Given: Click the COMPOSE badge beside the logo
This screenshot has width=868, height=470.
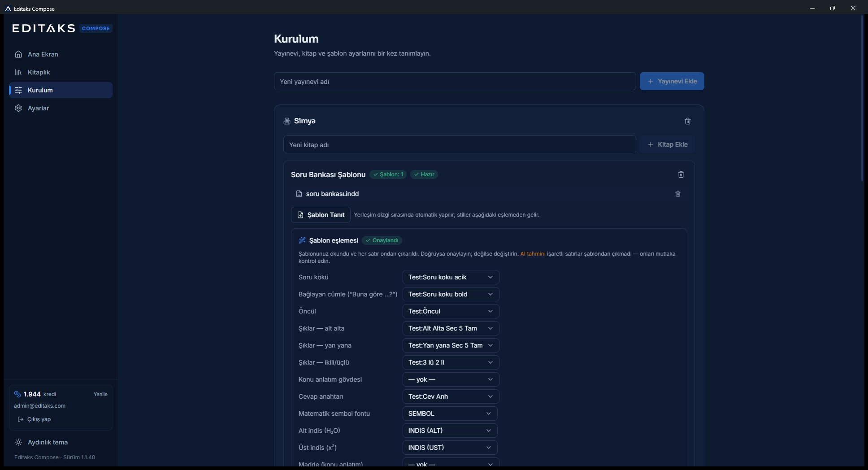Looking at the screenshot, I should tap(96, 28).
